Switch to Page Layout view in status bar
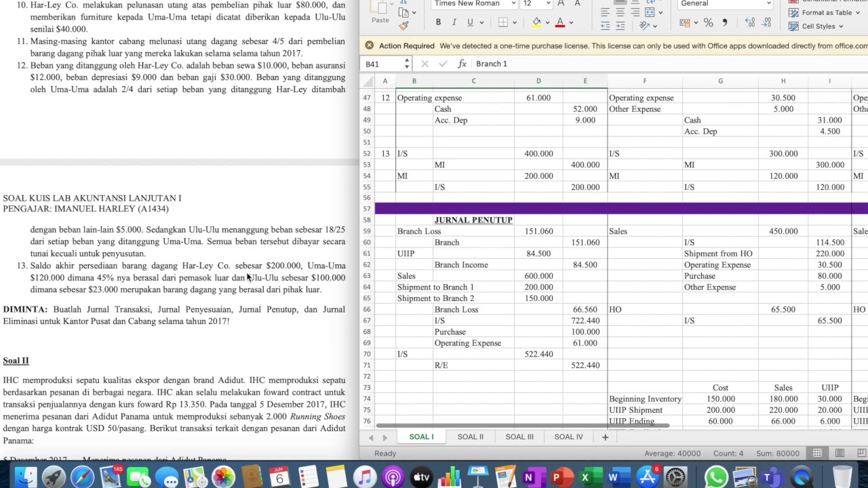This screenshot has height=488, width=868. [840, 453]
